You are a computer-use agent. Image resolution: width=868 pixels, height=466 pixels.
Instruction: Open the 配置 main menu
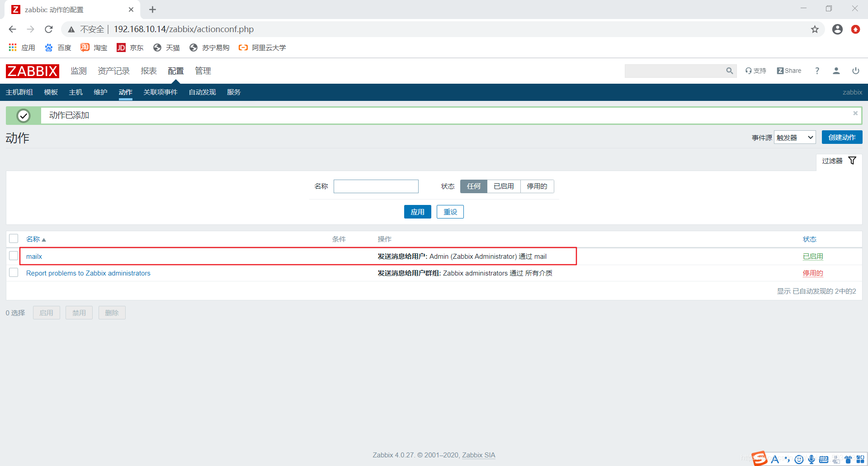pos(176,71)
